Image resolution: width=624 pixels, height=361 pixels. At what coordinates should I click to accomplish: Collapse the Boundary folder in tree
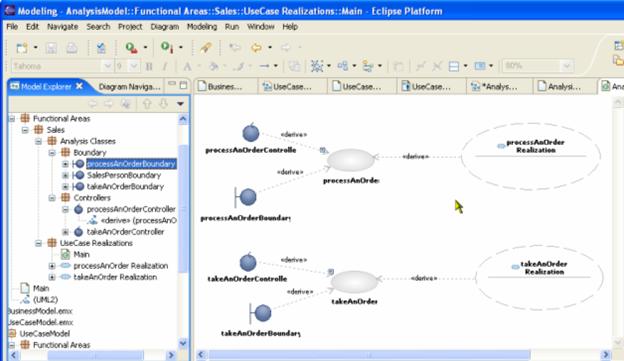[52, 152]
